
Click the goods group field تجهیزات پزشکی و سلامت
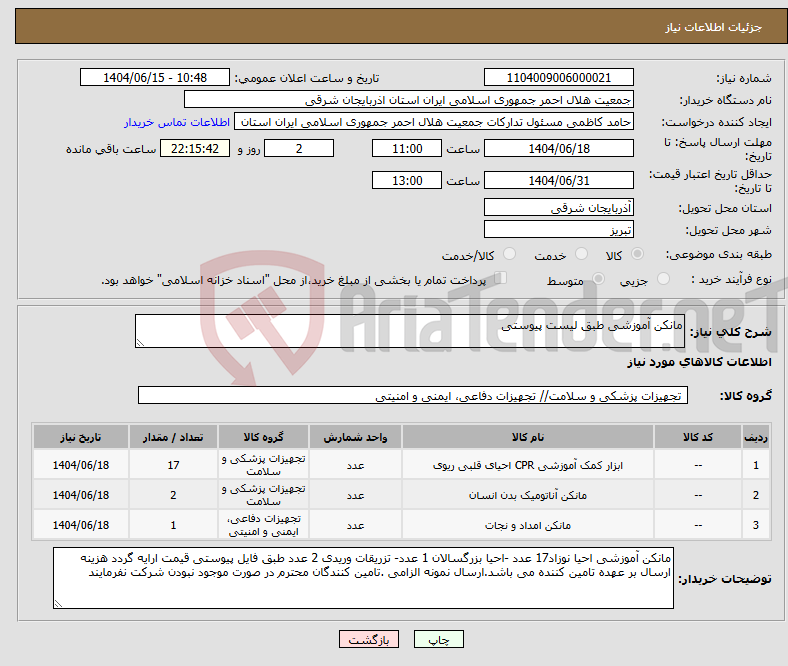coord(413,396)
